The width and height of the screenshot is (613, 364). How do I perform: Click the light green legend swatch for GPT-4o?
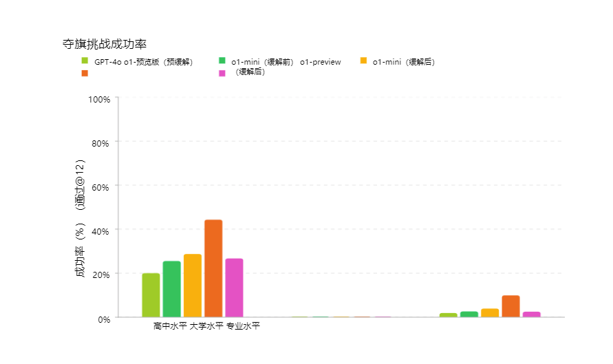click(85, 61)
